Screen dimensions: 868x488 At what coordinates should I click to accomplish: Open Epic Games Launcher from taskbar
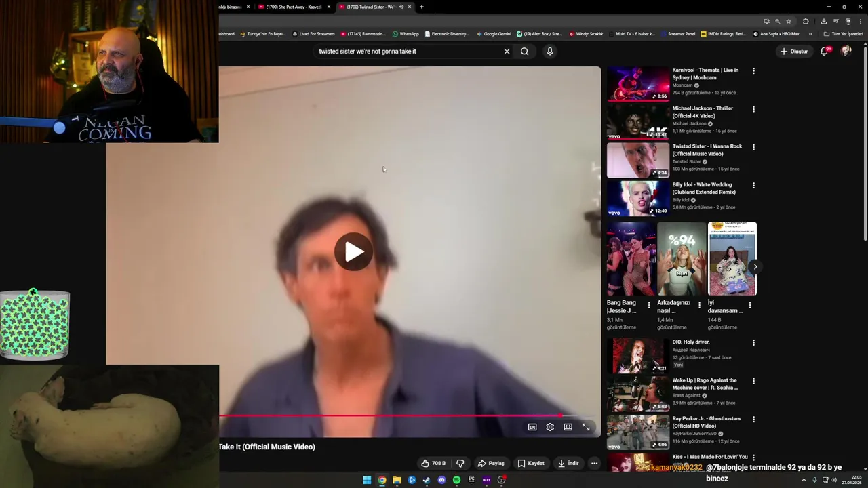[471, 480]
